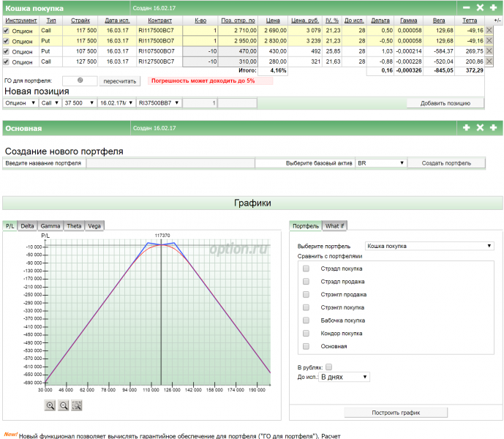
Task: Enable Стрэдл покупка comparison checkbox
Action: pyautogui.click(x=306, y=269)
